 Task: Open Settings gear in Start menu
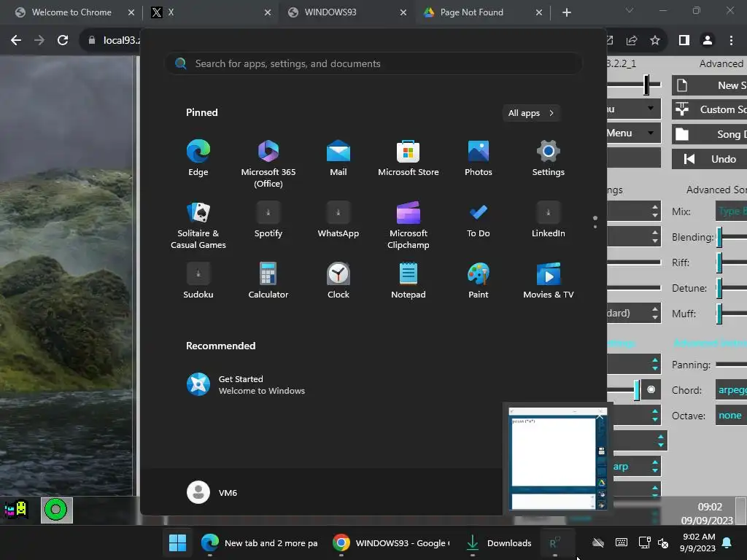coord(549,158)
